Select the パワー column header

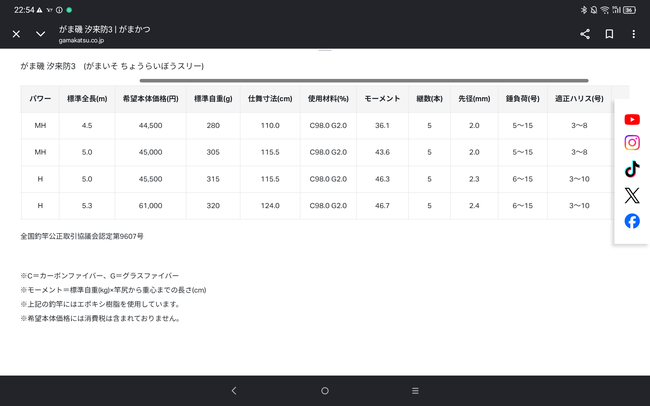point(40,99)
